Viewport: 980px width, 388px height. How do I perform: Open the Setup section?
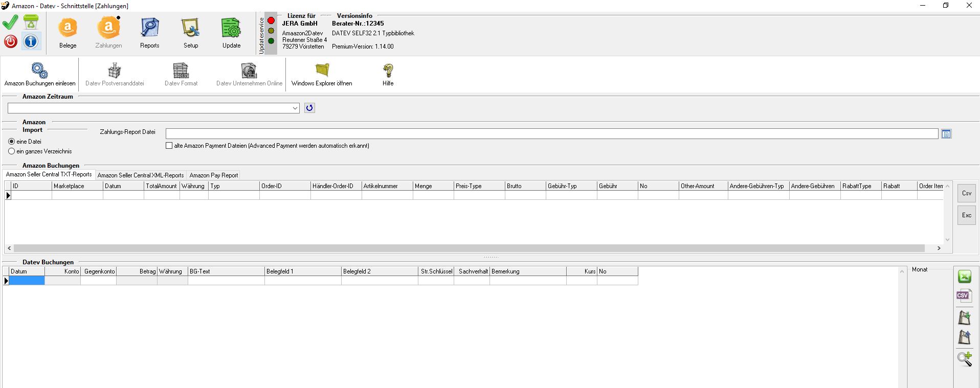point(191,33)
